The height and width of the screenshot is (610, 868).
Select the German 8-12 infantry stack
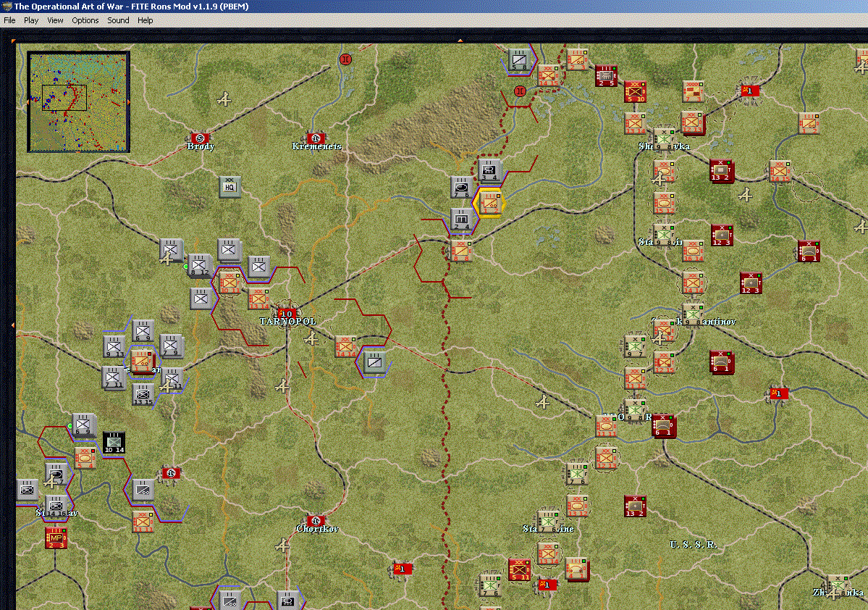pyautogui.click(x=200, y=265)
